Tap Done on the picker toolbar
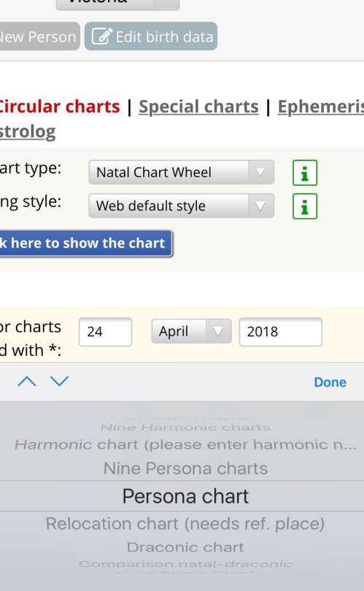Screen dimensions: 364x591 pos(330,382)
